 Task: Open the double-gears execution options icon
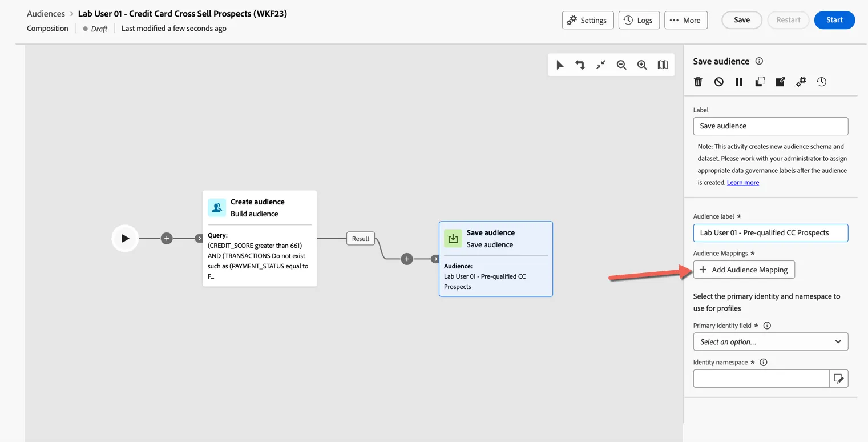tap(801, 82)
